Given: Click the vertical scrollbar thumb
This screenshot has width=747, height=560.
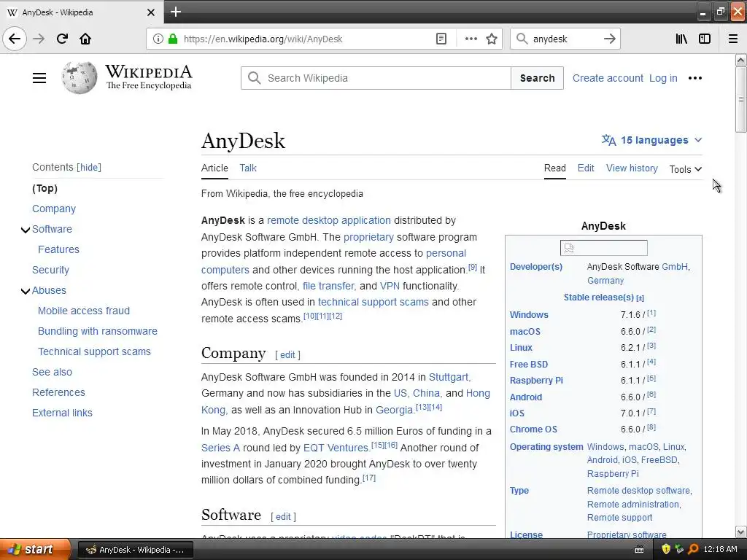Looking at the screenshot, I should point(740,99).
